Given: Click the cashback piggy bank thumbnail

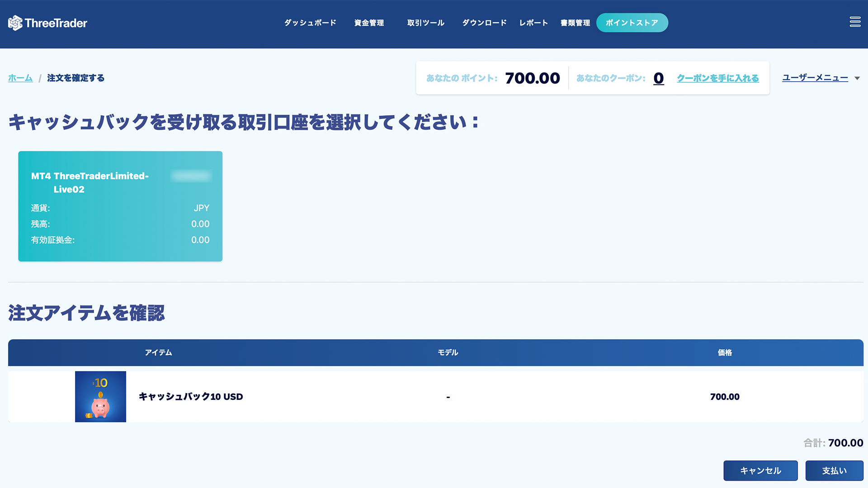Looking at the screenshot, I should tap(100, 397).
